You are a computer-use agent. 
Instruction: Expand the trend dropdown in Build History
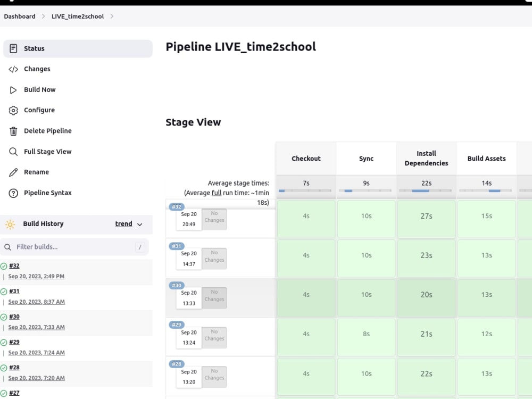point(140,224)
